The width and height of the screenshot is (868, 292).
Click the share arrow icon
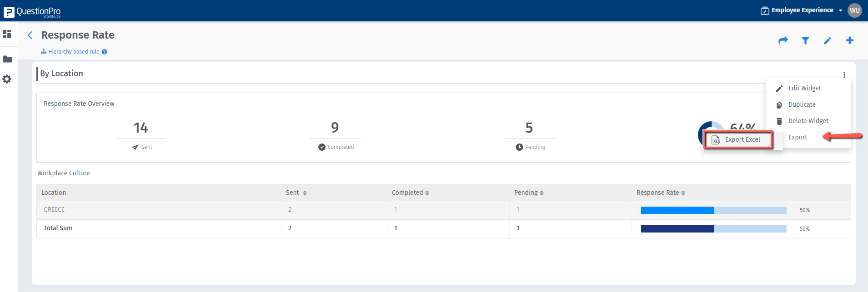pos(783,40)
